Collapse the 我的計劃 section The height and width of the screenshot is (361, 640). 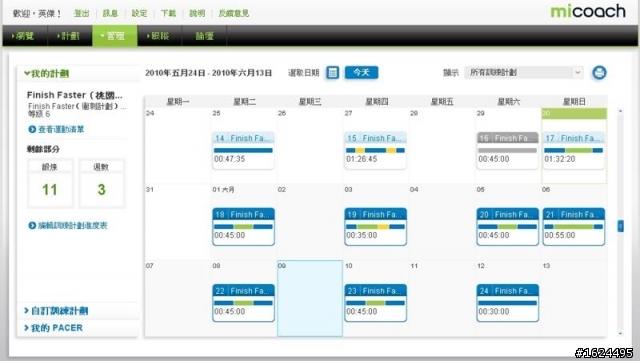(x=47, y=74)
